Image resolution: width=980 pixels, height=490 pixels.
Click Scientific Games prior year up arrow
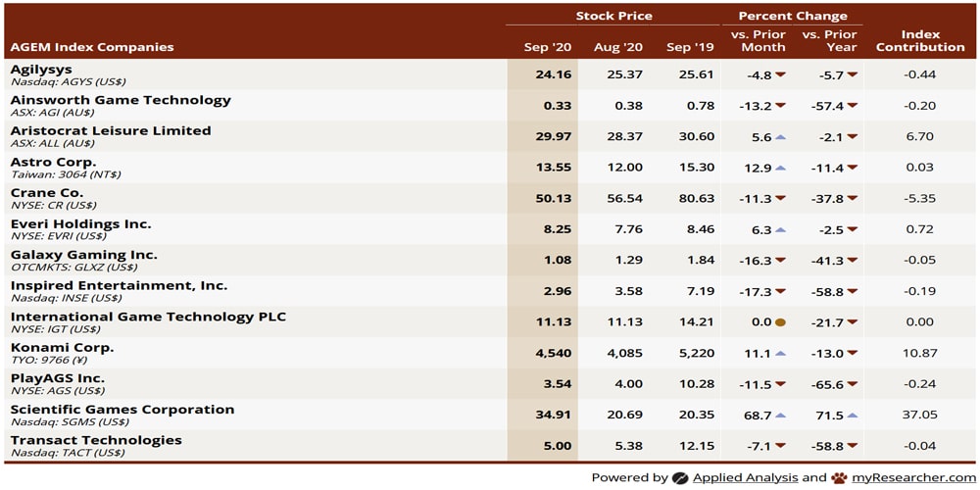click(x=853, y=415)
